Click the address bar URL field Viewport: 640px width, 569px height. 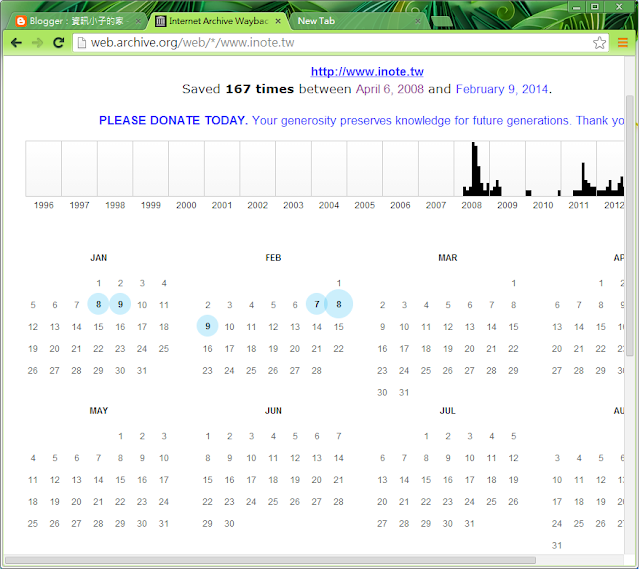coord(330,42)
